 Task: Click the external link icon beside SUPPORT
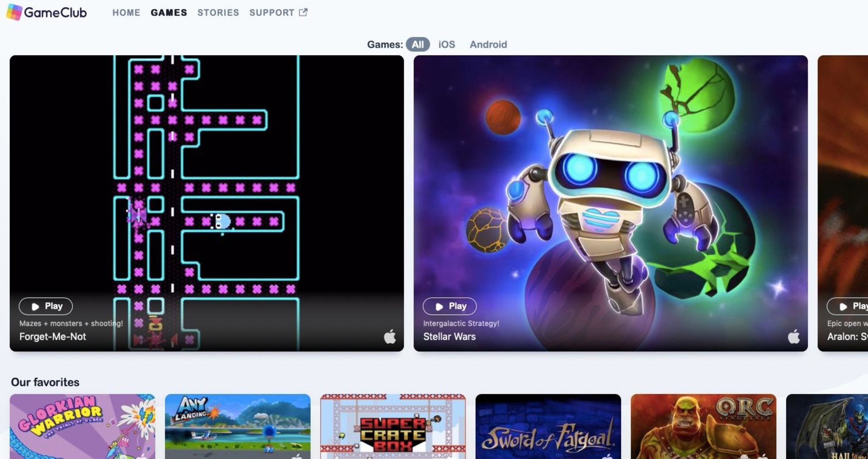tap(303, 12)
